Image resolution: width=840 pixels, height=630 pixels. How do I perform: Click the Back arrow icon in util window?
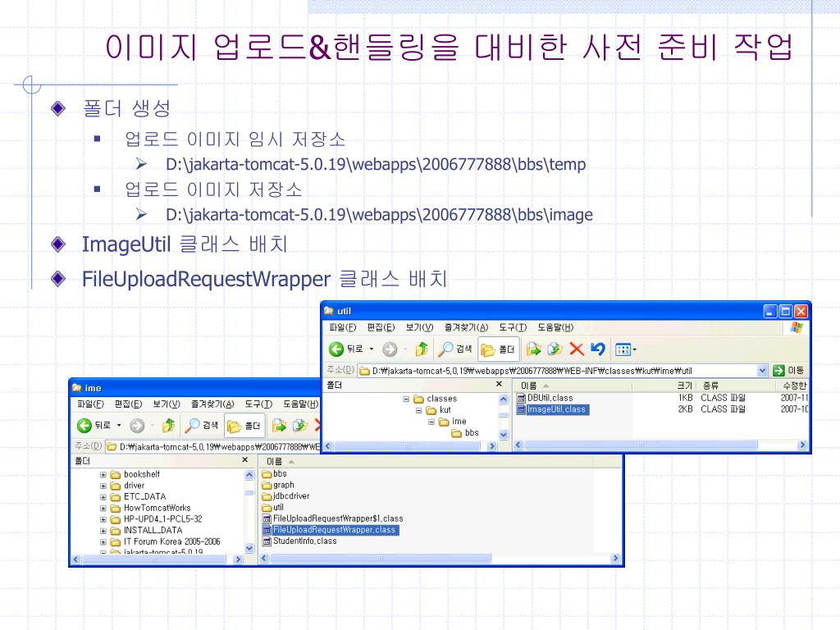(336, 349)
